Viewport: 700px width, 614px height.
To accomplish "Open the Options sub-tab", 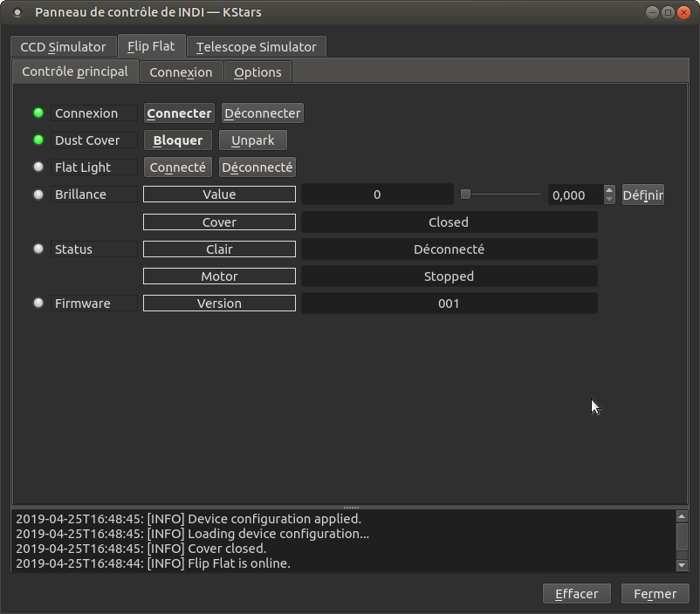I will pos(257,72).
